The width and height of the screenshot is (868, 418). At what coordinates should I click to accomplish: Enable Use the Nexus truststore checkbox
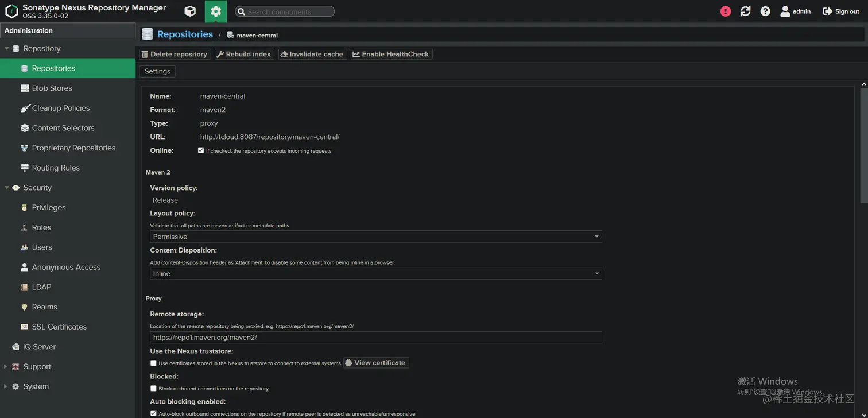tap(153, 363)
